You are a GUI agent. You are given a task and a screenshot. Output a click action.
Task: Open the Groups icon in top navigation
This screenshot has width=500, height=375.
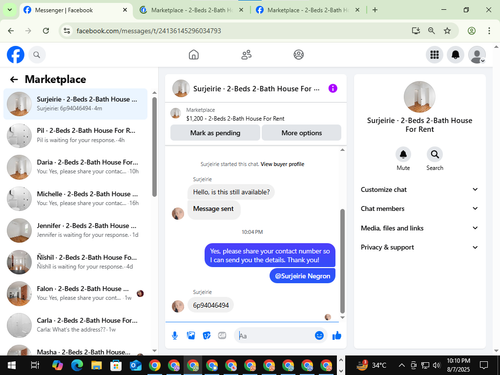coord(299,55)
